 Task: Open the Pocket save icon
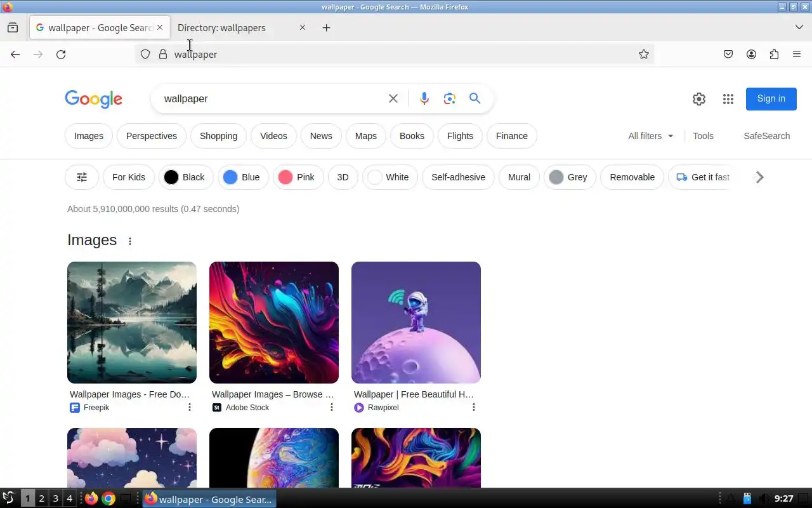(728, 55)
